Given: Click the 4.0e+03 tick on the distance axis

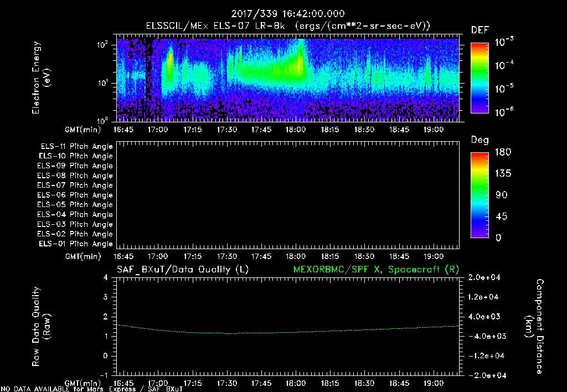Looking at the screenshot, I should (484, 317).
